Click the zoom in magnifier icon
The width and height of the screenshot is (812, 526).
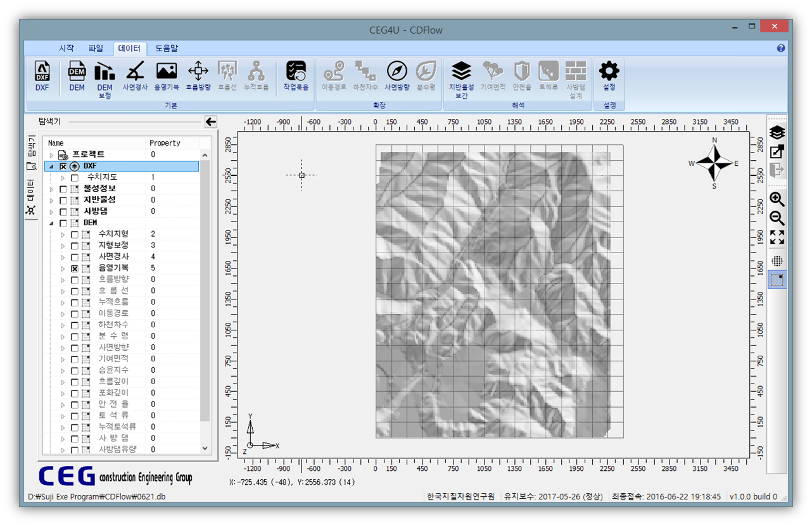click(777, 199)
